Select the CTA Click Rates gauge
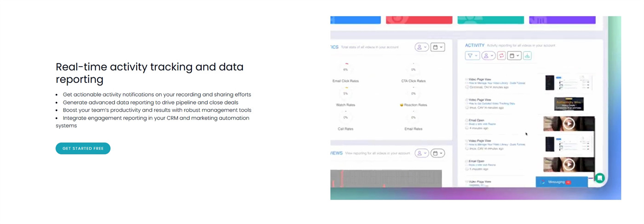This screenshot has width=644, height=224. (x=413, y=69)
